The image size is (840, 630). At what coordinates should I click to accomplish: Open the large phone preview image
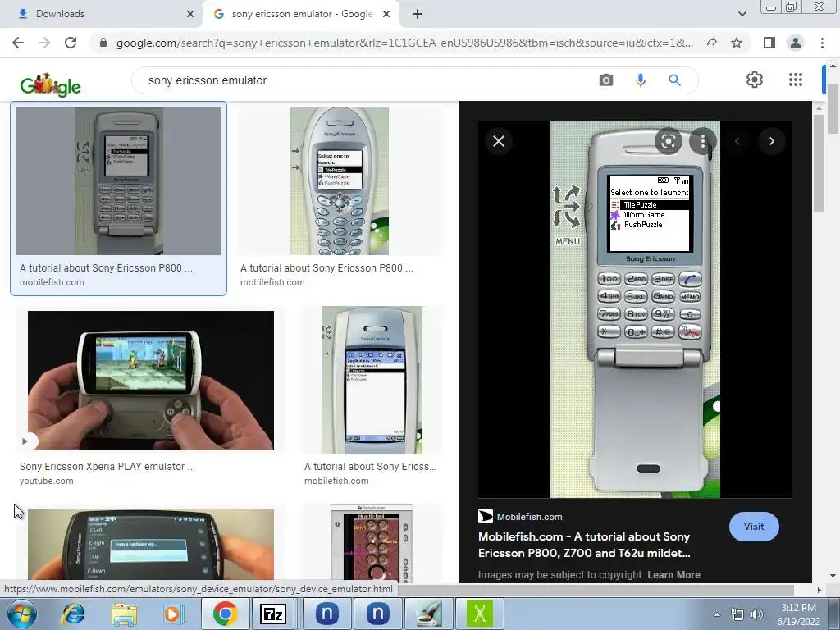click(635, 309)
